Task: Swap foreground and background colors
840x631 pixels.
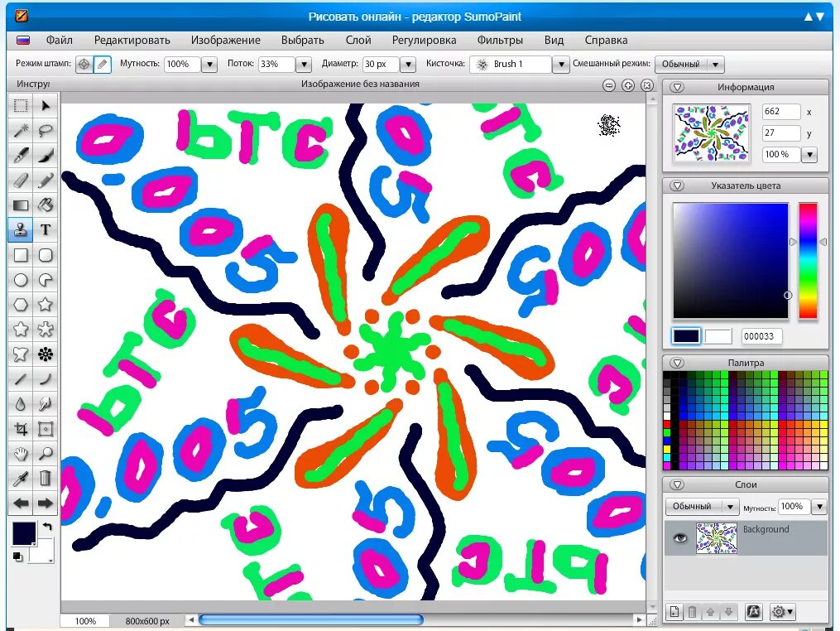Action: 47,527
